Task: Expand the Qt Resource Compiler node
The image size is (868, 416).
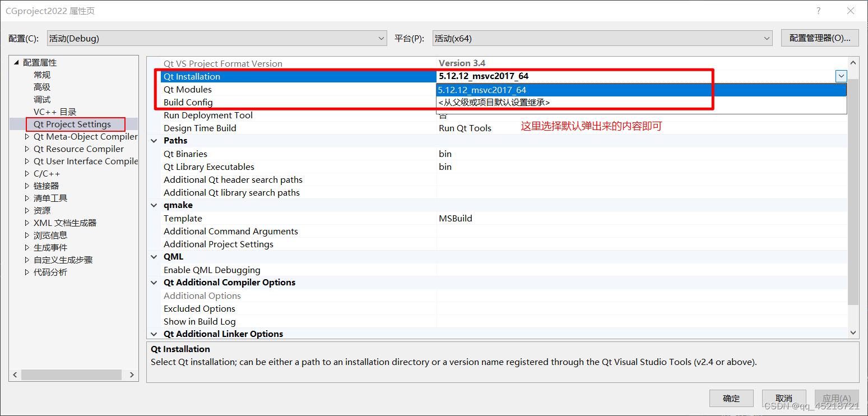Action: click(27, 149)
